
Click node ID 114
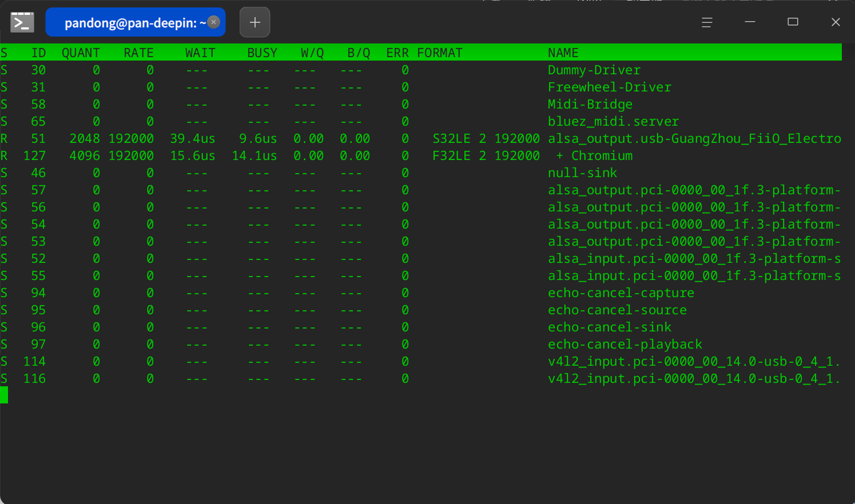(x=34, y=361)
